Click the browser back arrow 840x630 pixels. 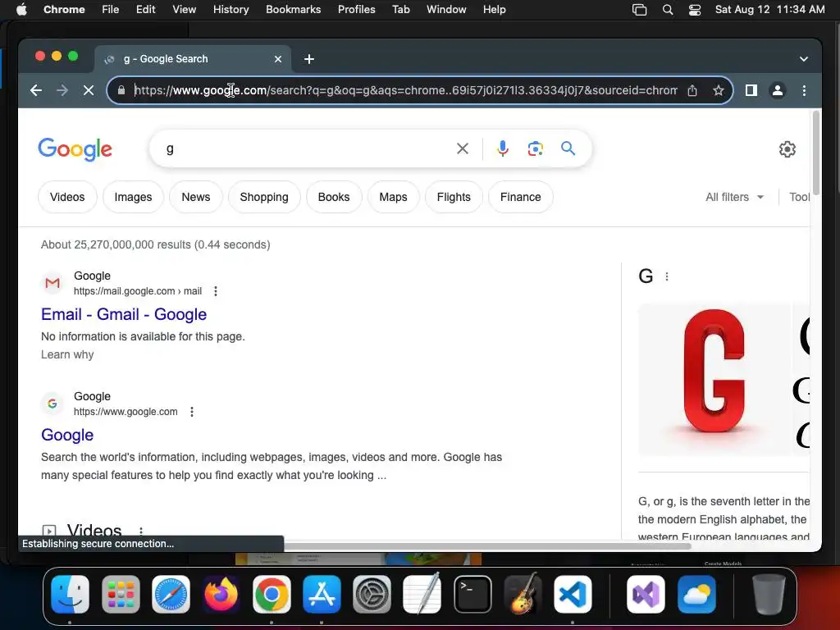pyautogui.click(x=36, y=90)
